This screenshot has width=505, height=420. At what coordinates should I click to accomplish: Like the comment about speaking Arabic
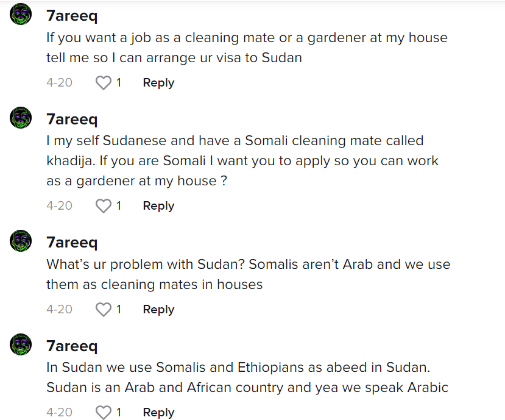(x=104, y=413)
